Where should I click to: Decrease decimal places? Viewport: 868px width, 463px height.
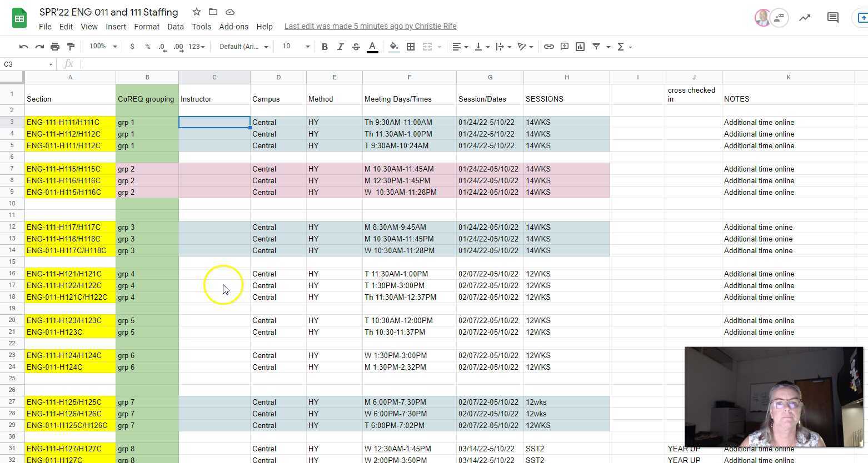[162, 46]
